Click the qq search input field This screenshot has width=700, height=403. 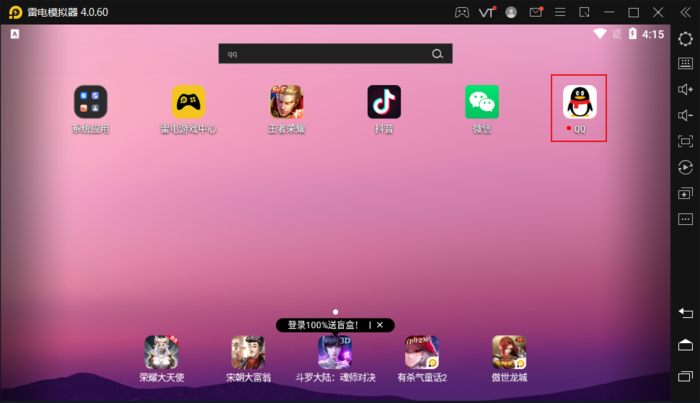coord(322,54)
